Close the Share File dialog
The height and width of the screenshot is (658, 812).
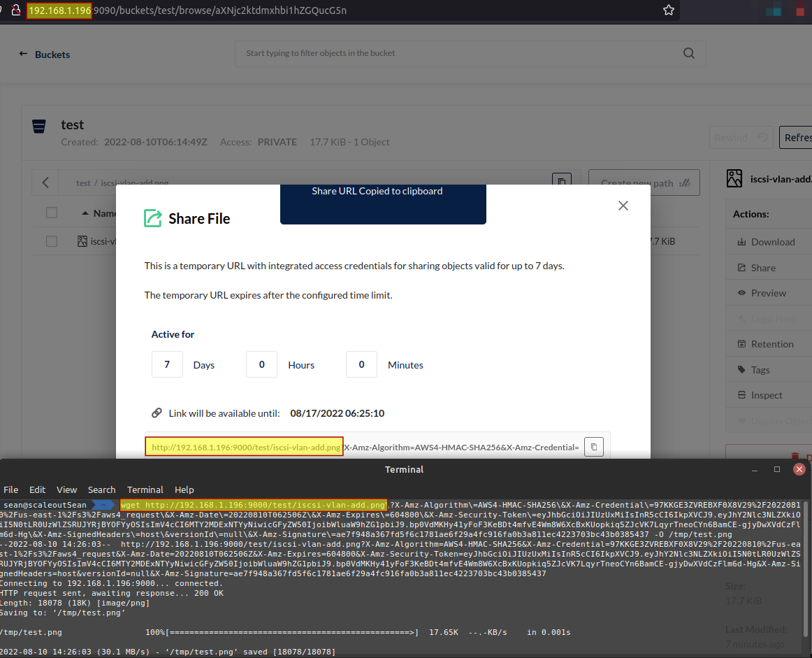(x=623, y=206)
